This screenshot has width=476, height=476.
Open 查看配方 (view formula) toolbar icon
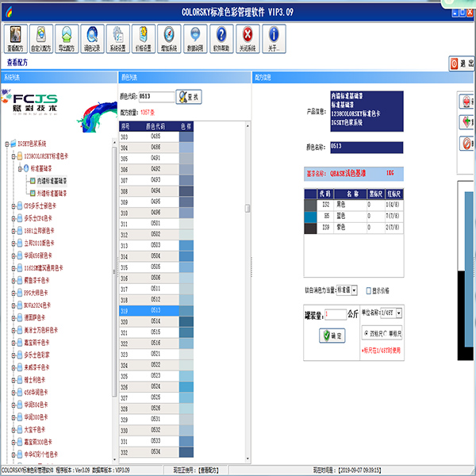(17, 38)
